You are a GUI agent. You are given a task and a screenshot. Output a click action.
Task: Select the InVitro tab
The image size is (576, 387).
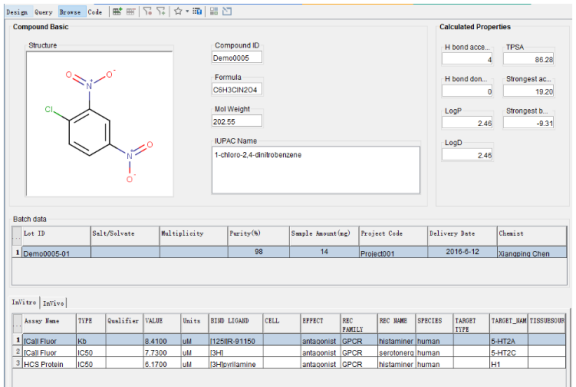coord(24,302)
